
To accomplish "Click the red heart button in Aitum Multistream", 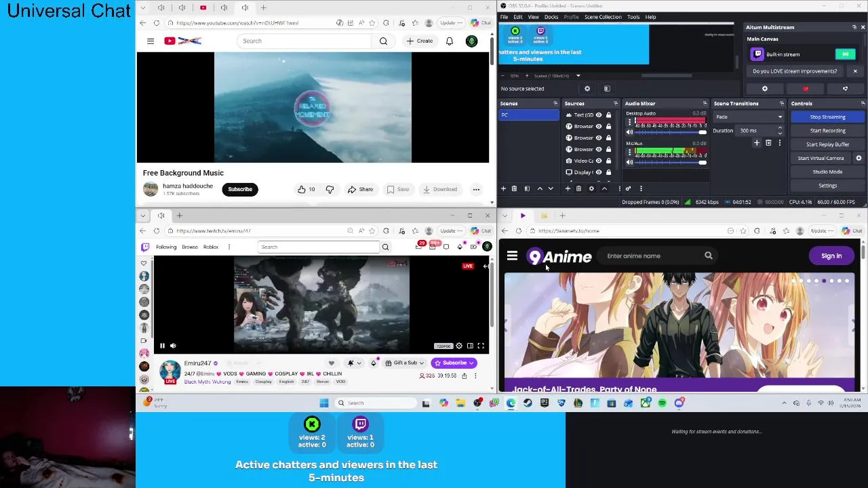I will 806,89.
